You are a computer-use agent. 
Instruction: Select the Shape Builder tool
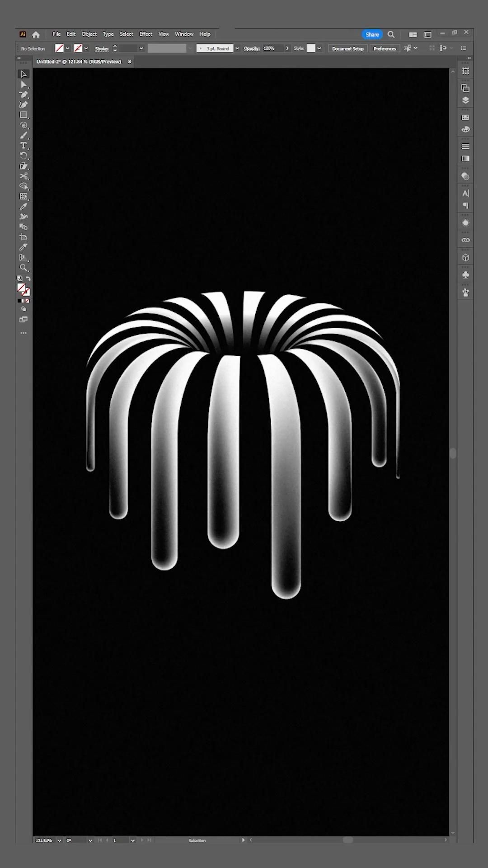click(23, 186)
